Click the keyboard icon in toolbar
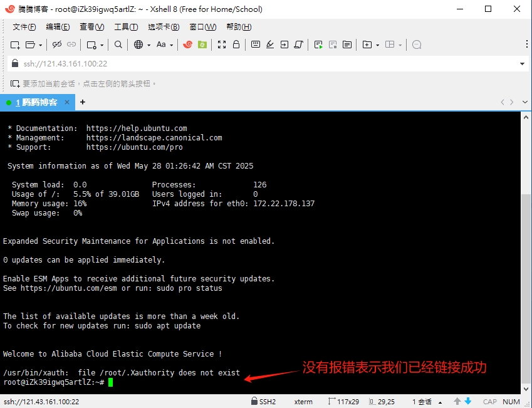Image resolution: width=532 pixels, height=408 pixels. [x=255, y=44]
